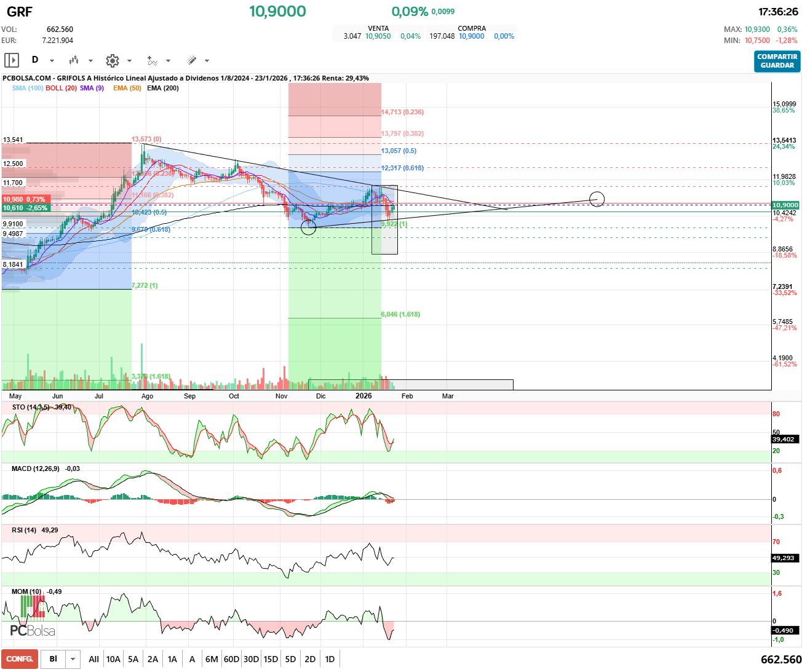Screen dimensions: 810x672
Task: Select the All time range
Action: pos(93,659)
